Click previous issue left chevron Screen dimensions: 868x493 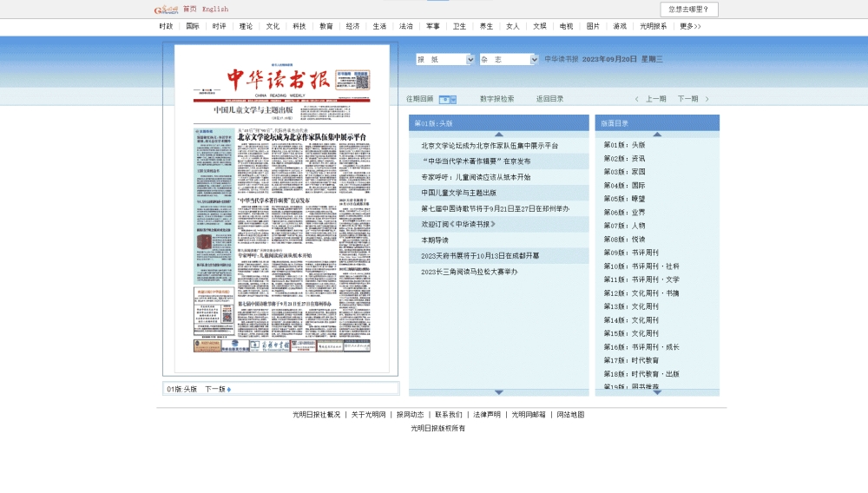tap(636, 99)
